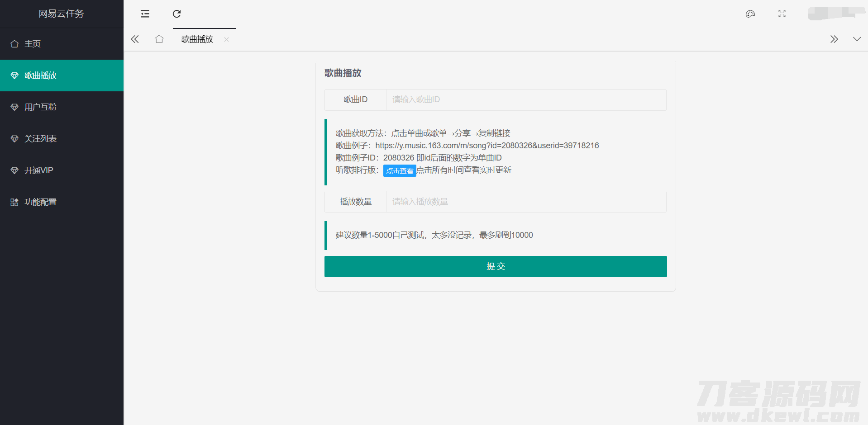
Task: Collapse the sidebar with the indent icon
Action: [145, 14]
